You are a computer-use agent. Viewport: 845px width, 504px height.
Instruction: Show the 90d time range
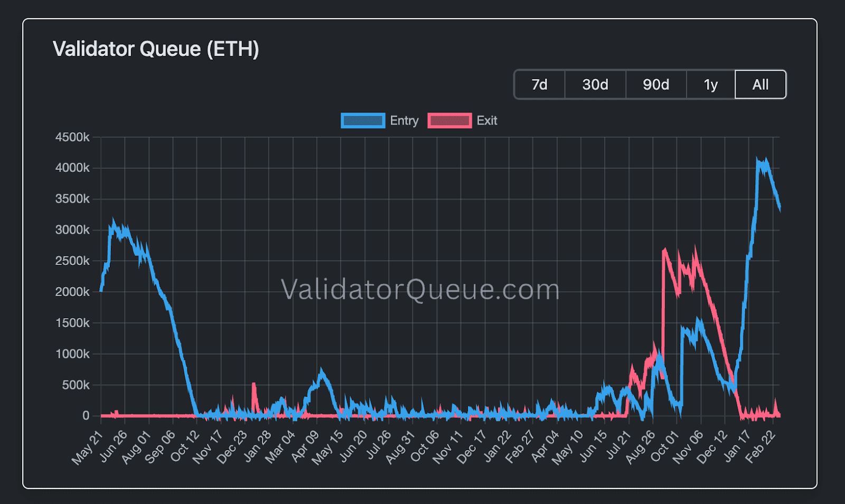pyautogui.click(x=656, y=84)
